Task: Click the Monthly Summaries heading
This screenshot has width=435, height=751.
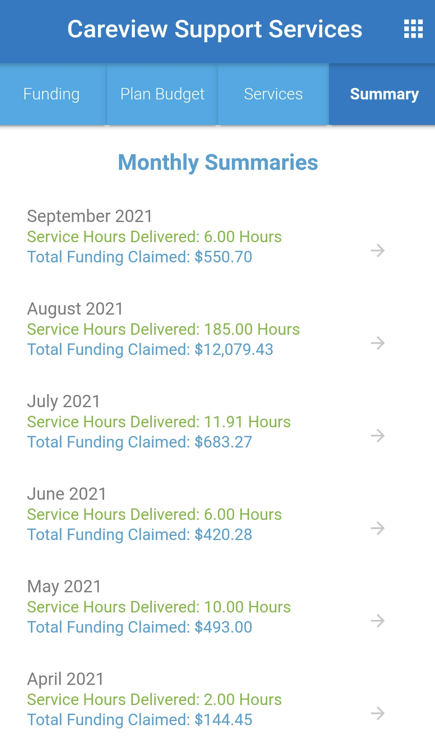Action: click(x=218, y=163)
